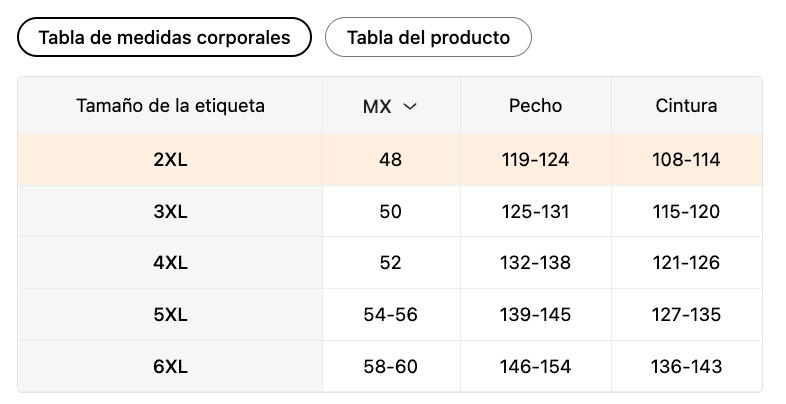The image size is (786, 404).
Task: Switch to Tabla del producto tab
Action: coord(428,38)
